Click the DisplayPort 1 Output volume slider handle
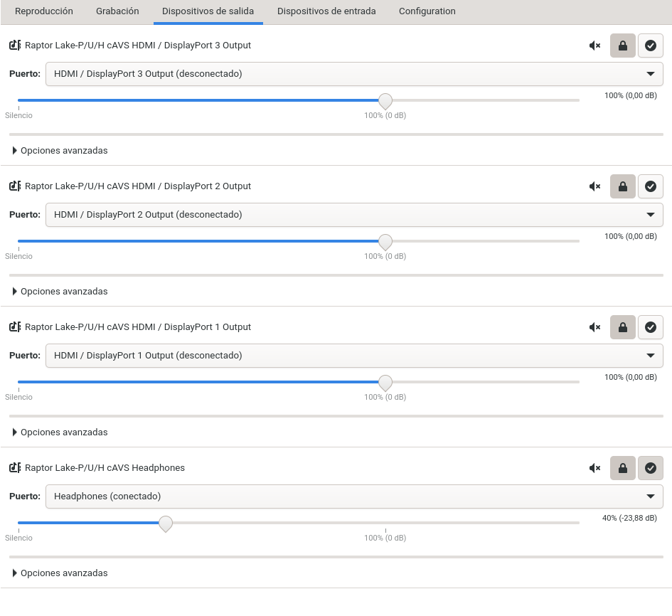This screenshot has height=616, width=672. tap(385, 383)
